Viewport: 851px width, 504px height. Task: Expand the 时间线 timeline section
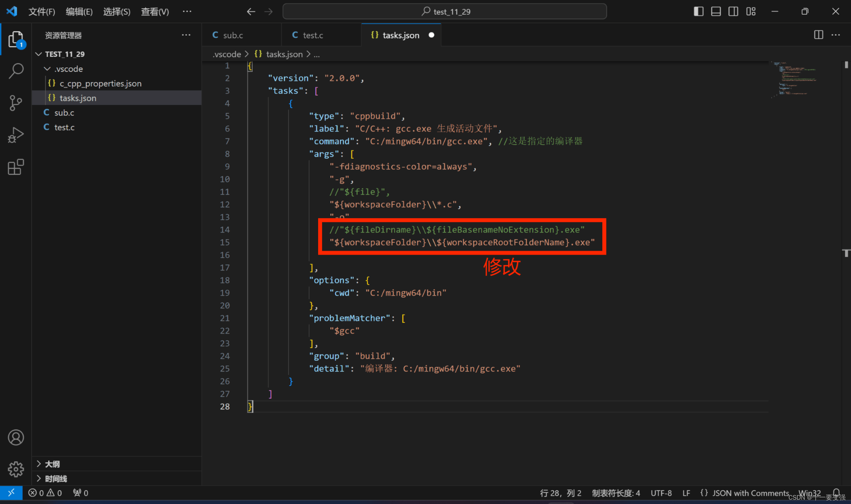tap(117, 478)
